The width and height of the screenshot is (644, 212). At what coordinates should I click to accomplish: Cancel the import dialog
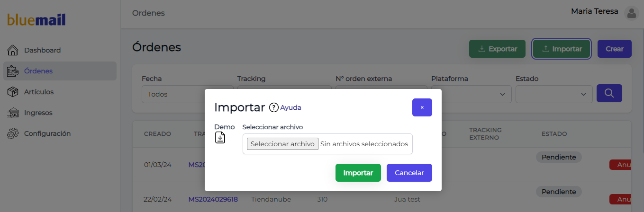pos(409,173)
